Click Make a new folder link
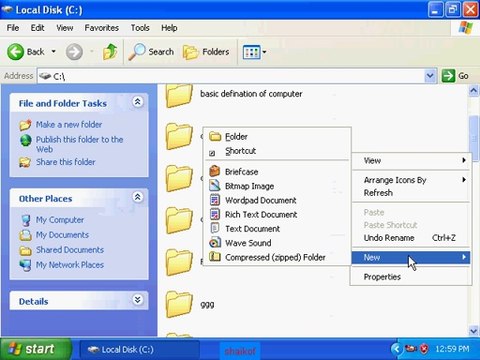 tap(69, 124)
